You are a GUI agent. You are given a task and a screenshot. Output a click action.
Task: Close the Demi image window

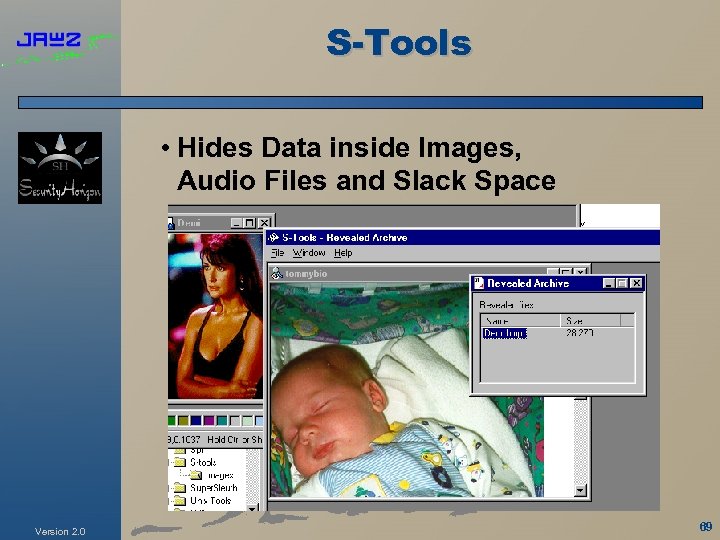(264, 223)
